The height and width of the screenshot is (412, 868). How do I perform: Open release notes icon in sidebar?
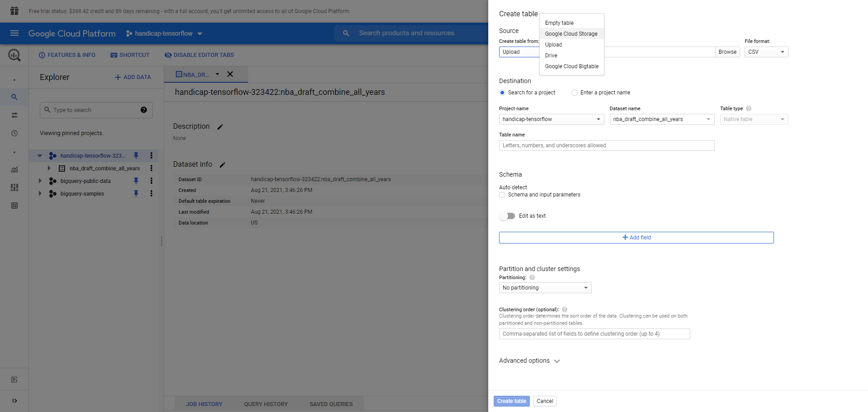[14, 379]
